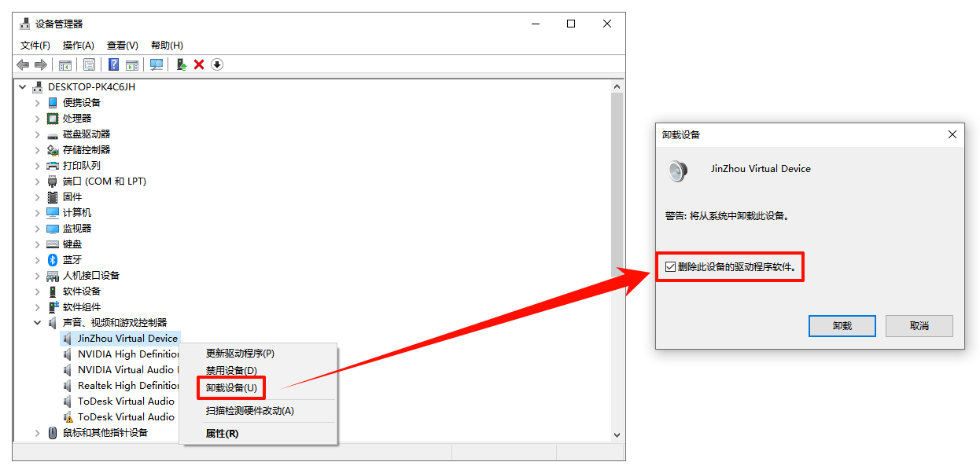Click the blue Help question mark icon
The width and height of the screenshot is (980, 473).
[114, 64]
